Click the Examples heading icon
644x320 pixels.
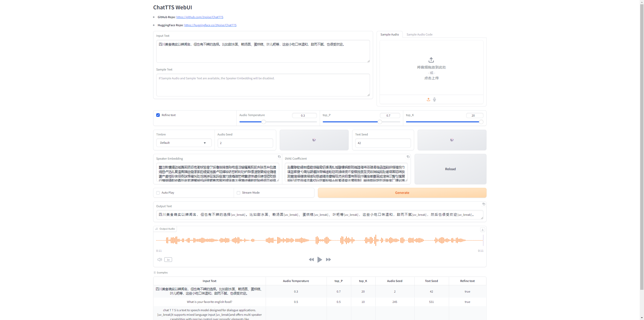154,273
